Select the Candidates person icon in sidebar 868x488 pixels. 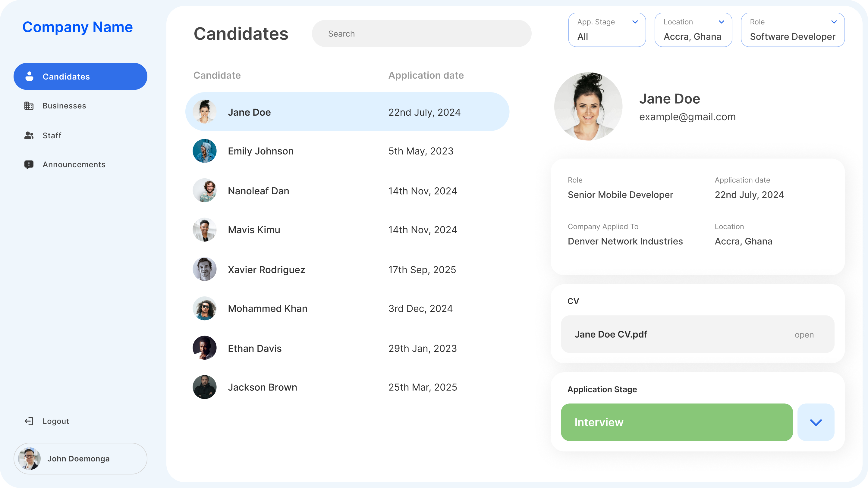[29, 76]
